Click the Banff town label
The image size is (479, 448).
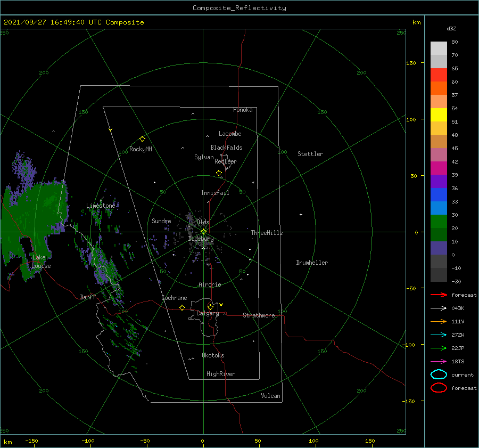click(x=88, y=297)
